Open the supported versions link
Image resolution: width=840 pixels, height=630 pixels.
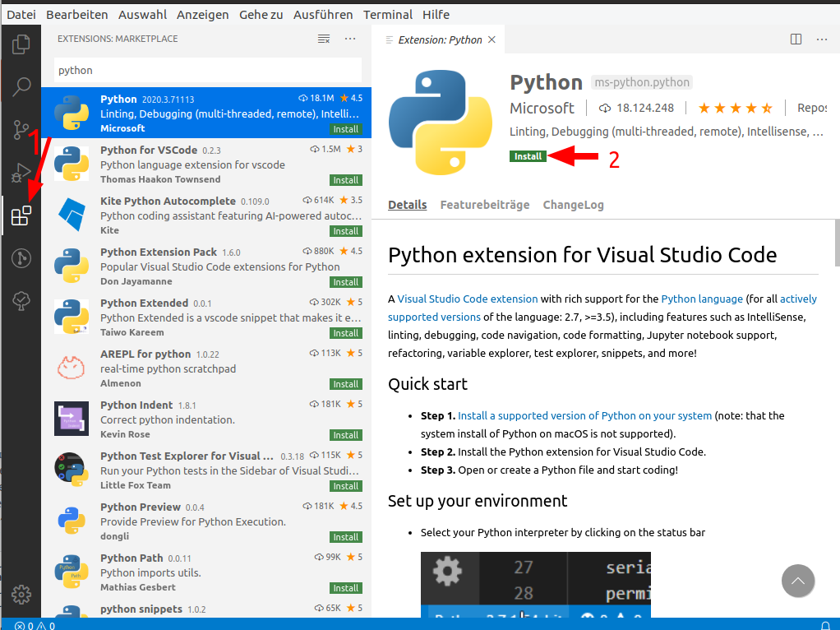click(x=434, y=317)
